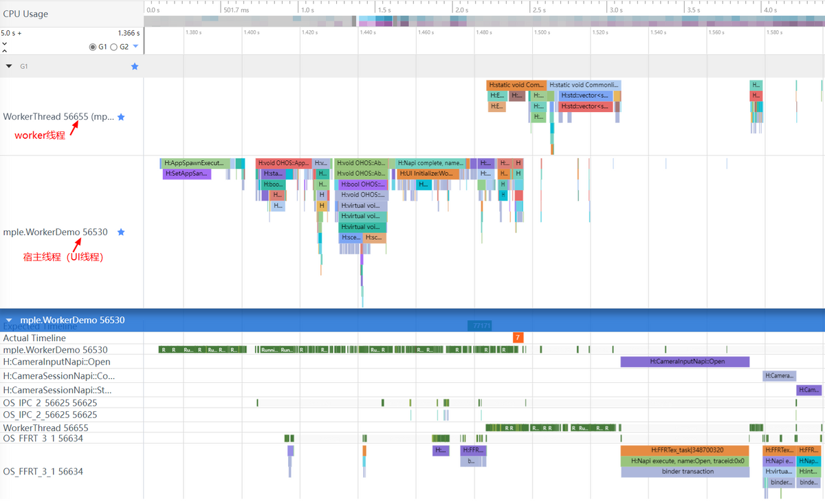Click the down chevron under 5.0 s
The width and height of the screenshot is (825, 504).
(5, 43)
